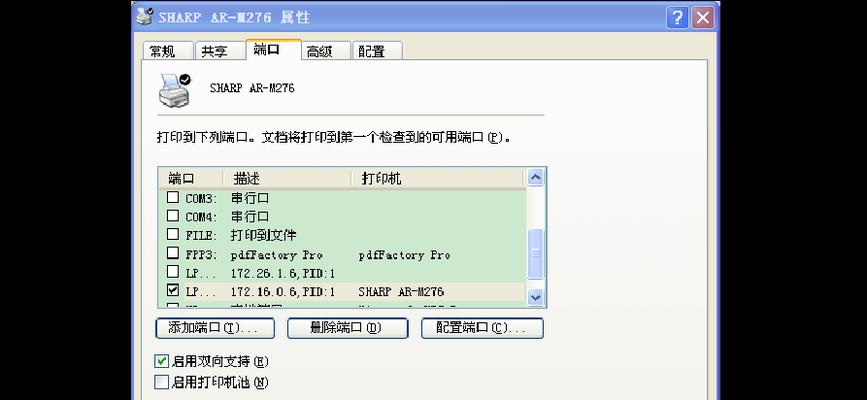Image resolution: width=867 pixels, height=400 pixels.
Task: Click the SHARP AR-M276 name beside printer icon
Action: [252, 88]
